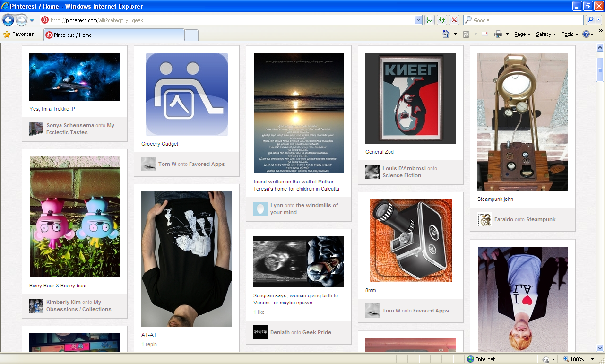The image size is (605, 364).
Task: Open the Safety menu
Action: click(546, 34)
